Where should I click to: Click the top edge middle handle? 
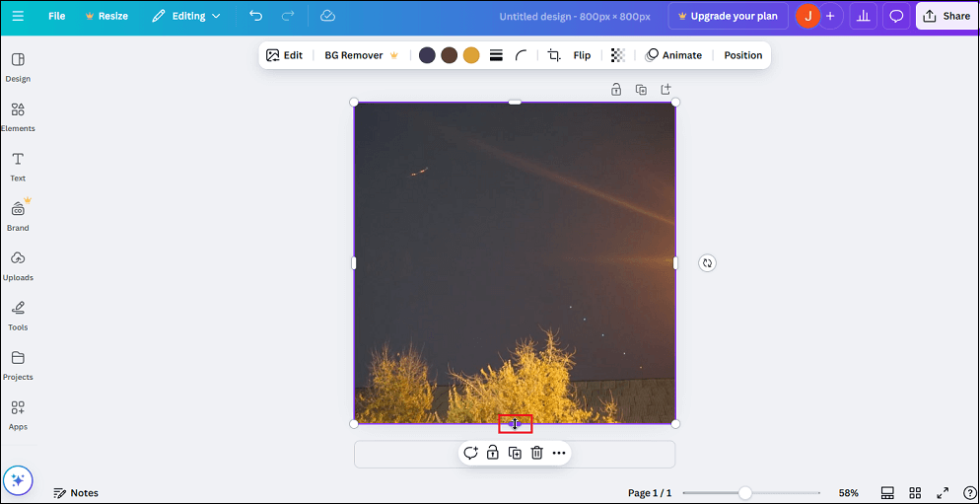(515, 102)
